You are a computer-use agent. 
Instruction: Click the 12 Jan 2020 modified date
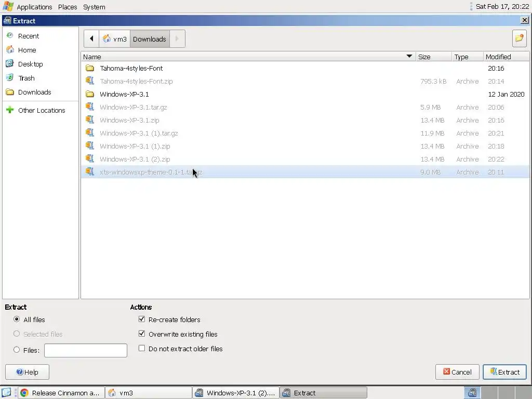coord(506,94)
